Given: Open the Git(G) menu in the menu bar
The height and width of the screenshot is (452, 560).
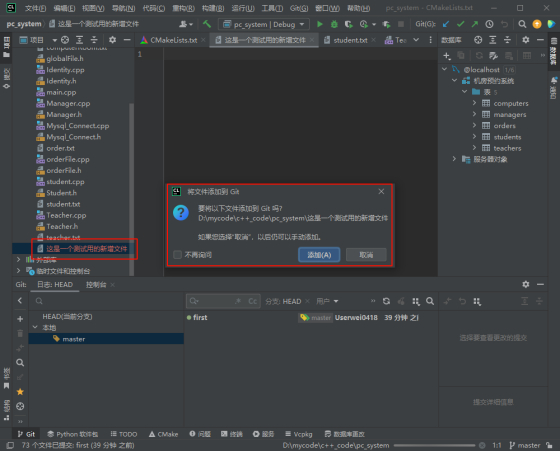Looking at the screenshot, I should pos(299,8).
